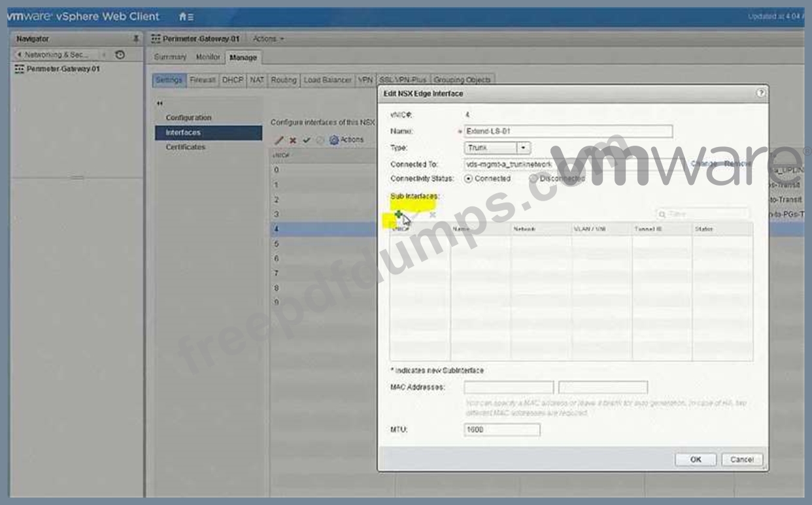Click the delete sub interface X icon

click(432, 214)
